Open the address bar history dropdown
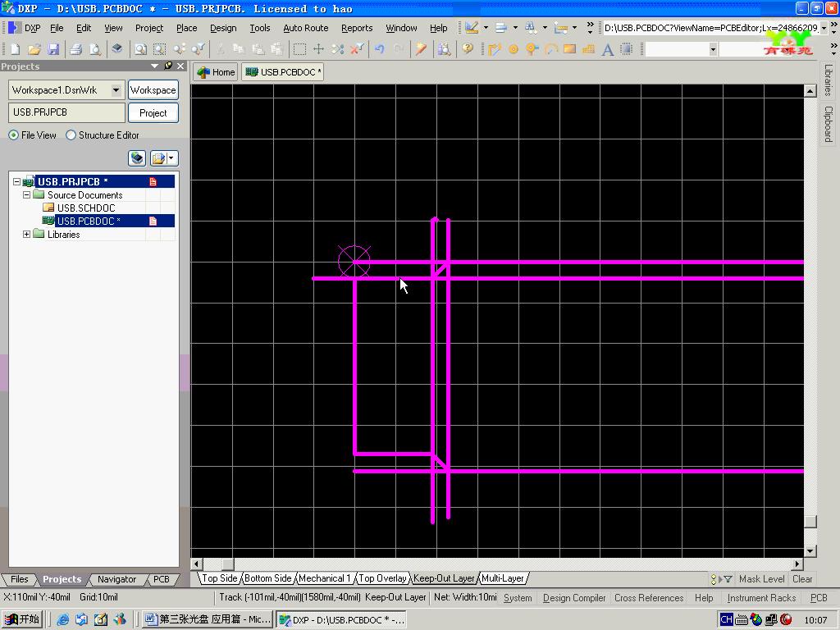 click(824, 28)
